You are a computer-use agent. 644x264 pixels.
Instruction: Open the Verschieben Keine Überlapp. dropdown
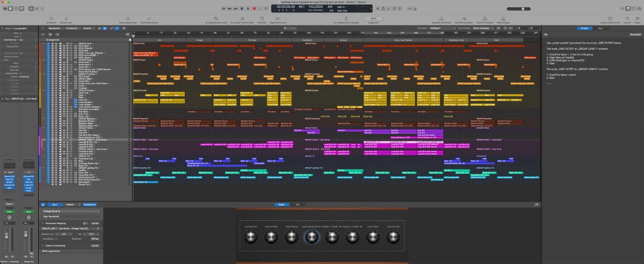tap(483, 28)
